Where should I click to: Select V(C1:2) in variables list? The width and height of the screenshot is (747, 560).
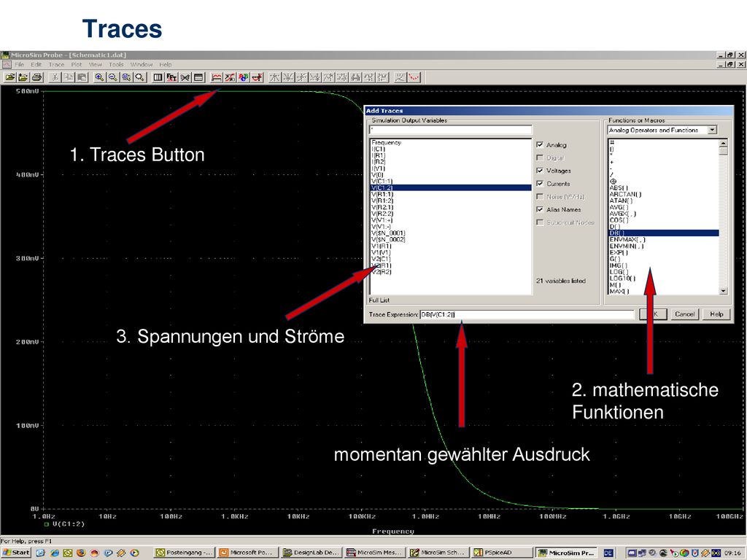click(451, 187)
